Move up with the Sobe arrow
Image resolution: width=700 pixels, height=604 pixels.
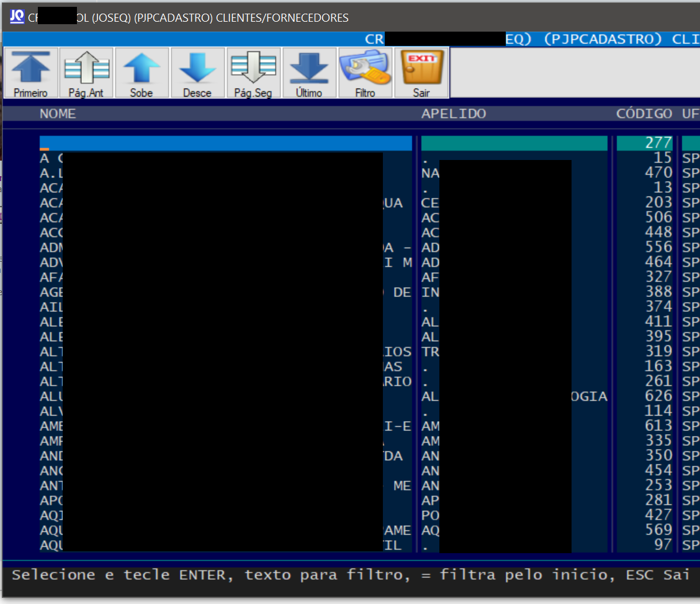pyautogui.click(x=142, y=73)
